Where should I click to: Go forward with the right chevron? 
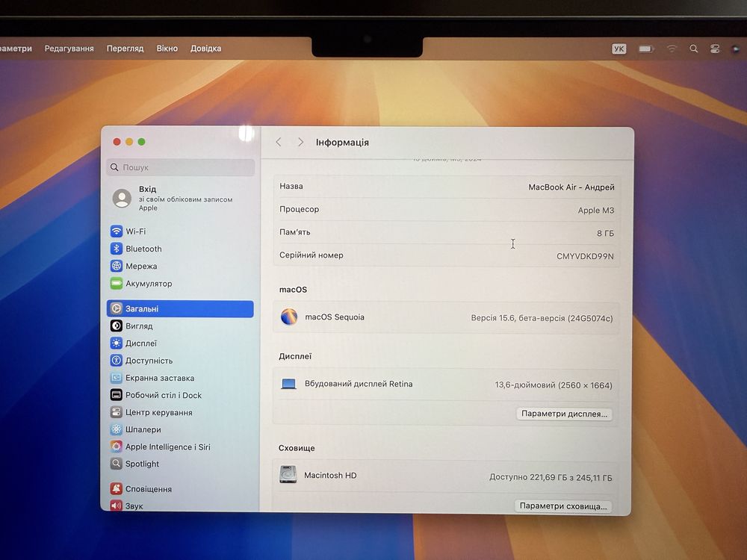[x=300, y=142]
